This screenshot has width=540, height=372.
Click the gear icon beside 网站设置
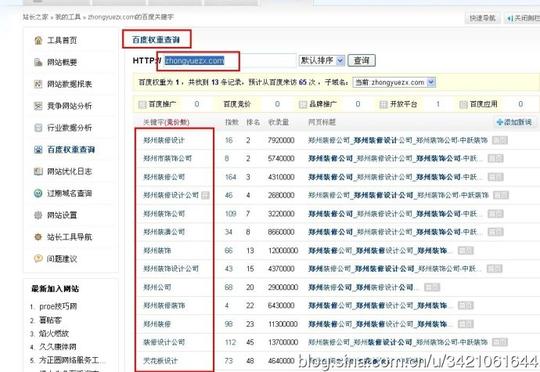click(x=38, y=215)
